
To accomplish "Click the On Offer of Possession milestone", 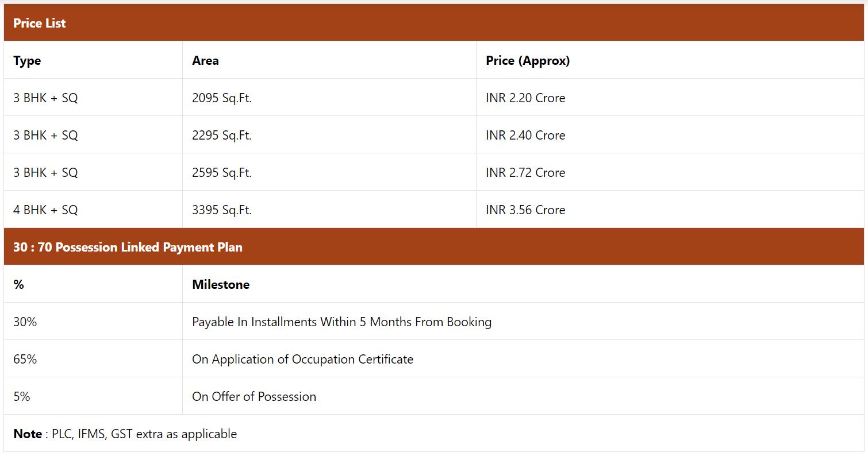I will click(x=254, y=396).
